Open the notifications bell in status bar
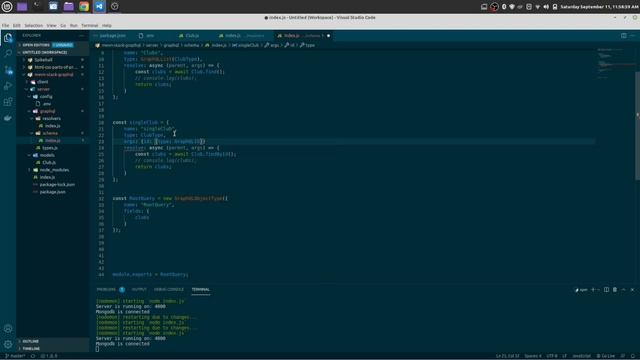 633,356
